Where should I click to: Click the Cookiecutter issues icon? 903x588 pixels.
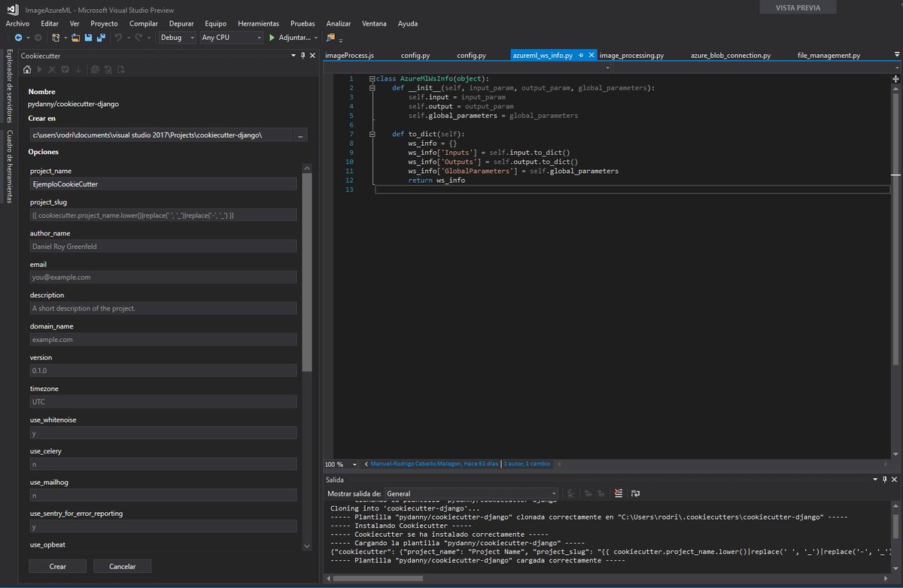[108, 70]
